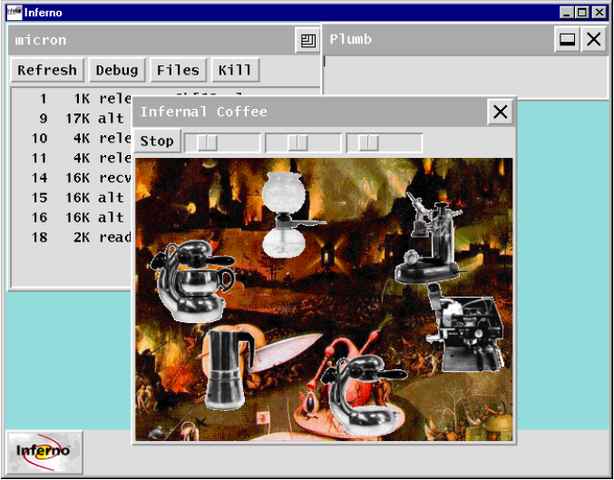
Task: Click inside the Plumb text area
Action: click(466, 76)
